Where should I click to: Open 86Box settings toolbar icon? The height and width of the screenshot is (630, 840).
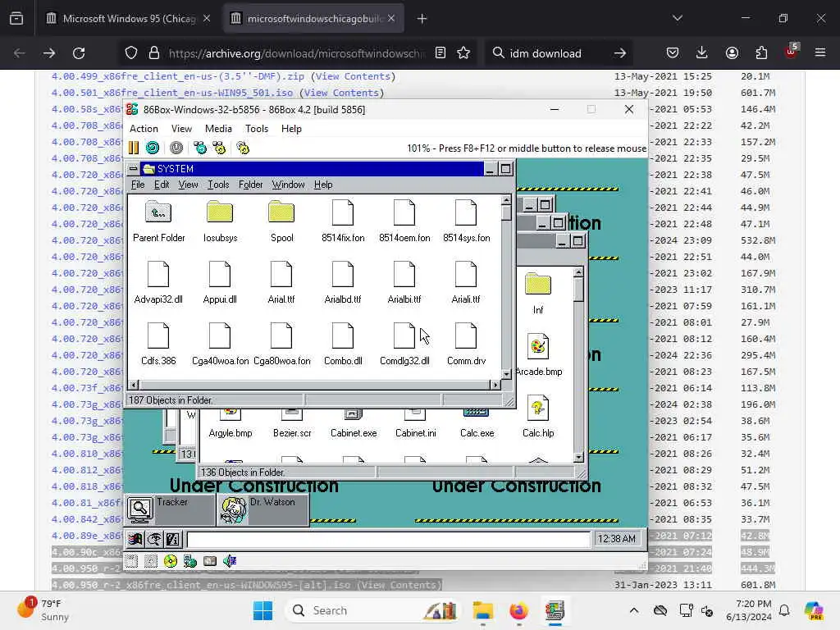pyautogui.click(x=243, y=148)
